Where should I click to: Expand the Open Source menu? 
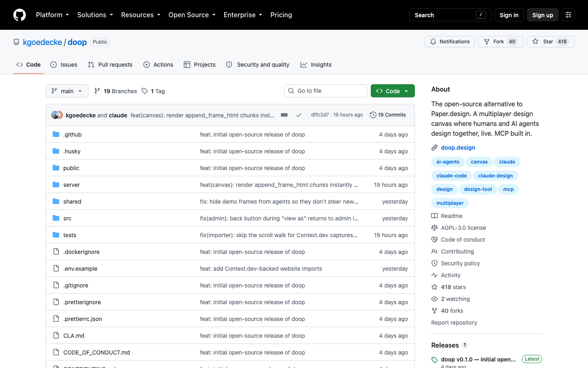(192, 15)
